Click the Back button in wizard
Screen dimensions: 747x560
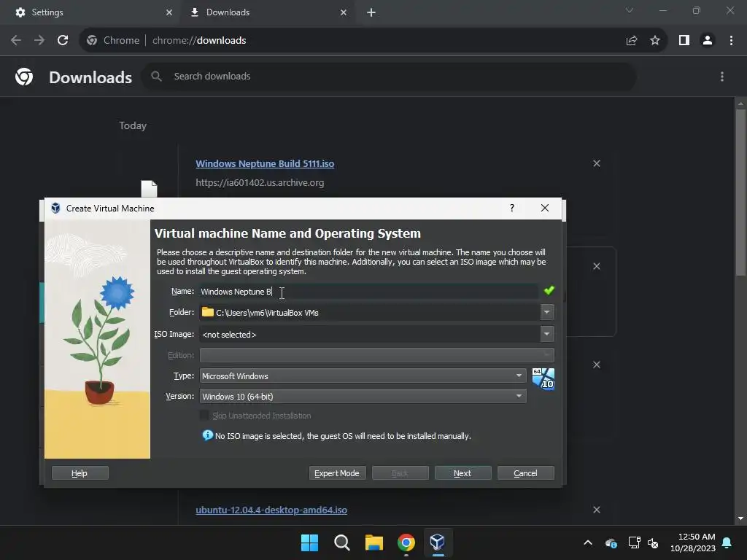tap(400, 472)
